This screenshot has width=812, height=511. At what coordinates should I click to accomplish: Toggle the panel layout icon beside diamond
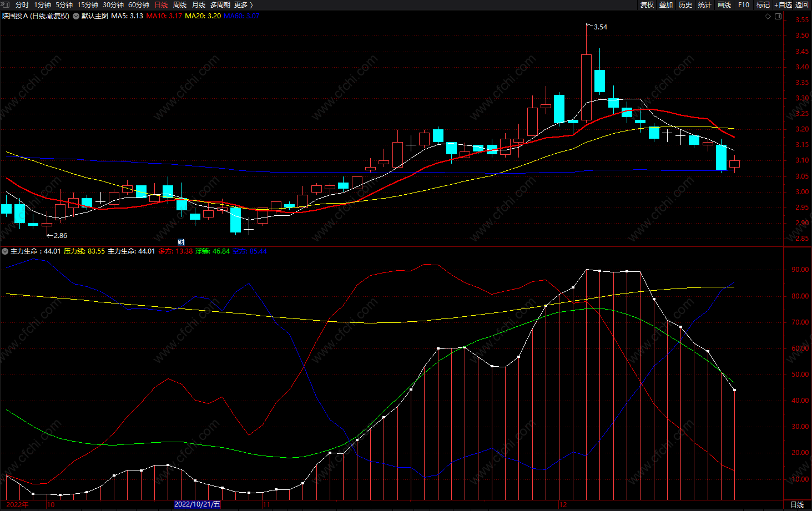coord(778,16)
